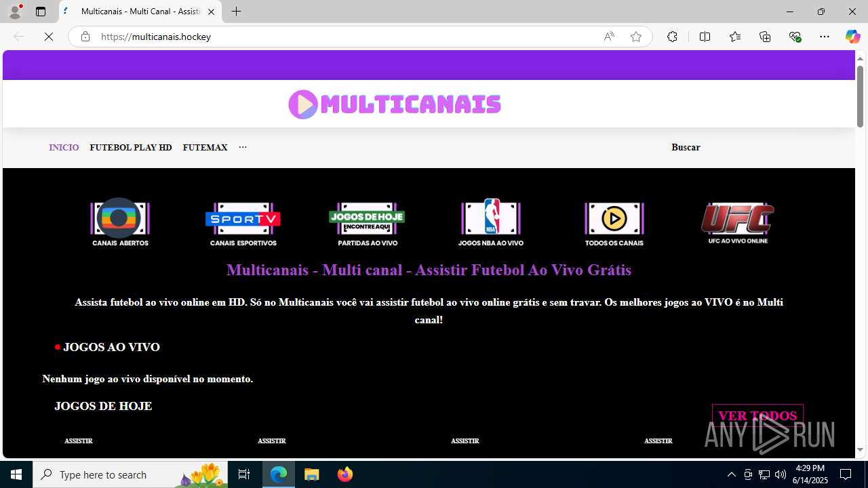
Task: Open Browser essentials
Action: tap(795, 37)
